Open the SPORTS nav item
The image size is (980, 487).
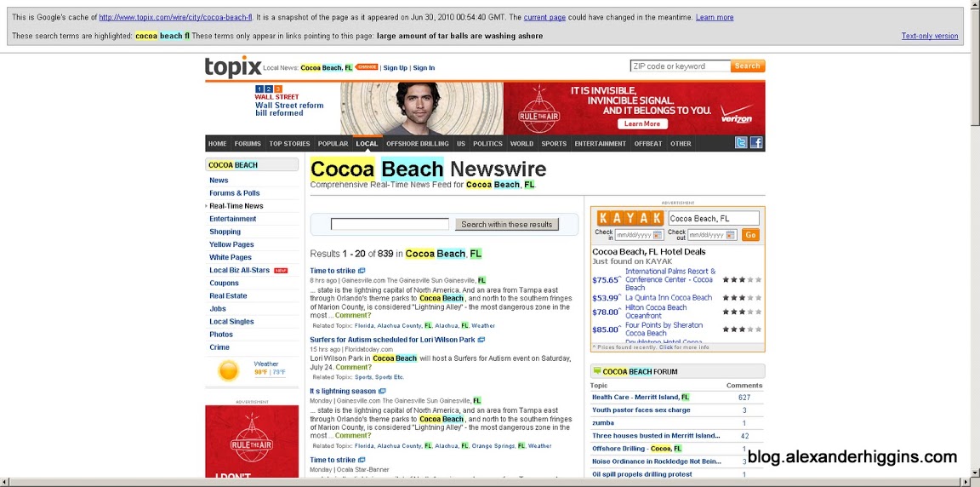point(554,144)
